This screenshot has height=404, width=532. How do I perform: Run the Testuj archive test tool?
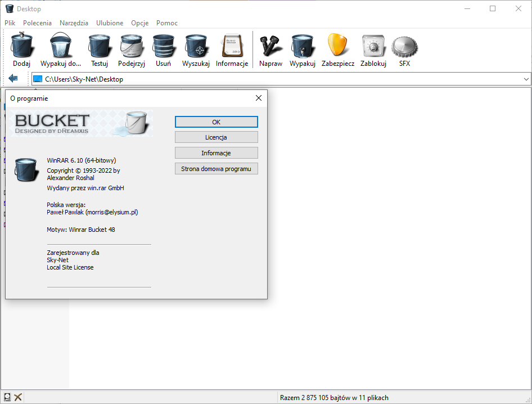99,46
